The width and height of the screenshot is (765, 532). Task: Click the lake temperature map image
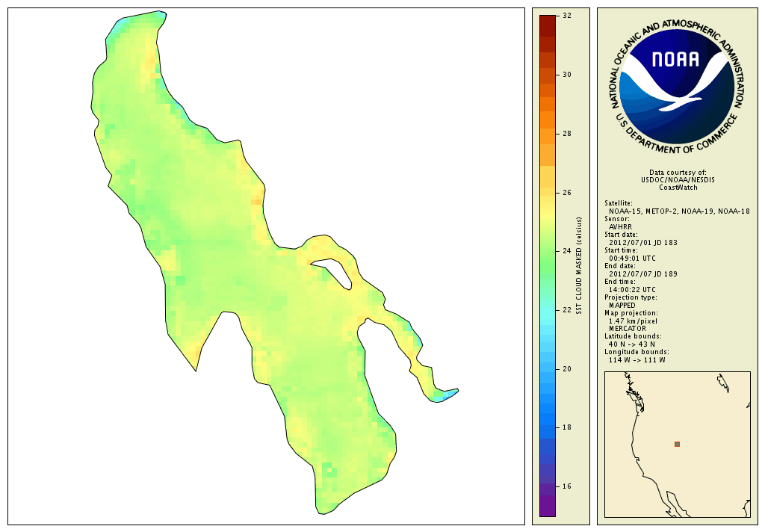click(267, 267)
